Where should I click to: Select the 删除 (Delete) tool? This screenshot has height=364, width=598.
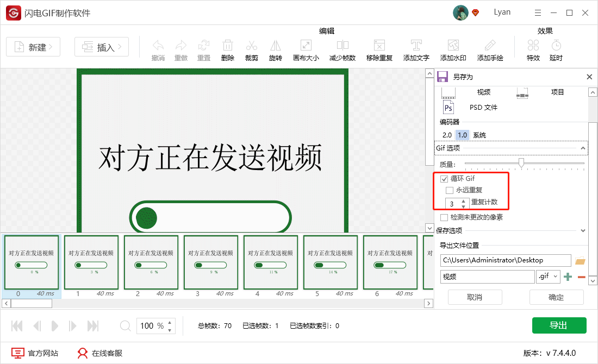pyautogui.click(x=227, y=49)
